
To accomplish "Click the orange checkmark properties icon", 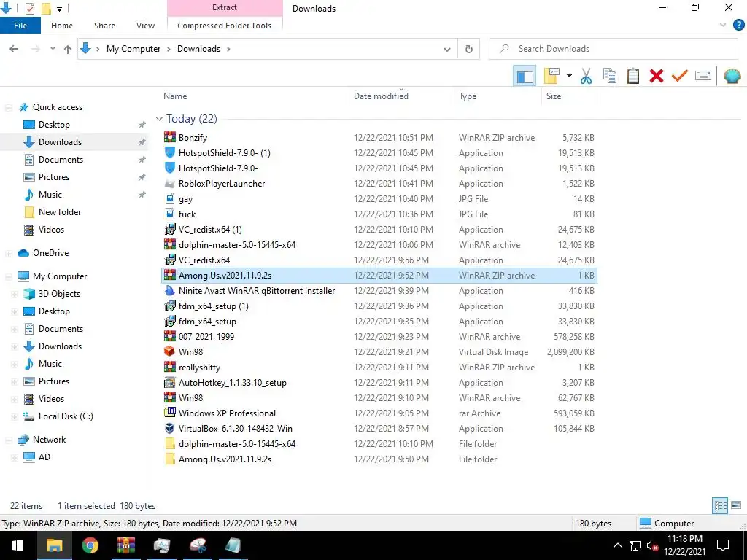I will pos(680,76).
